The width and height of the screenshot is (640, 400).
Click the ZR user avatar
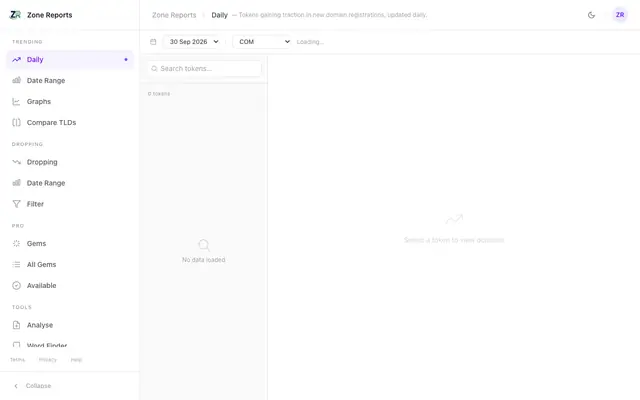point(620,15)
